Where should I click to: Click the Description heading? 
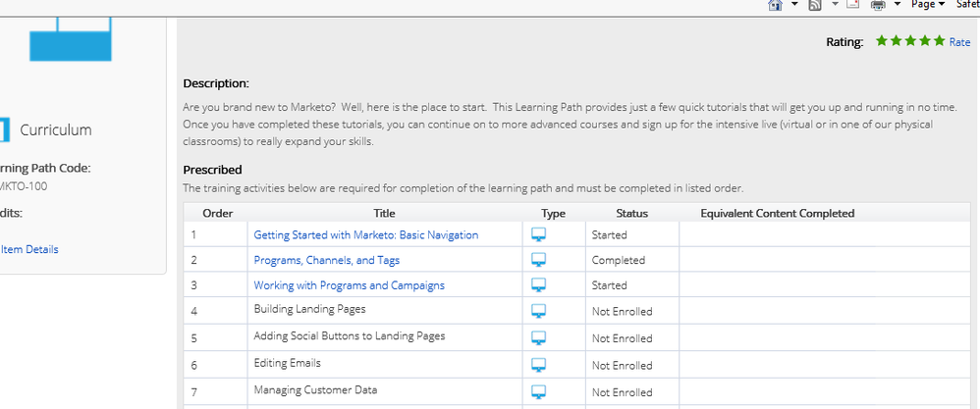[x=216, y=83]
